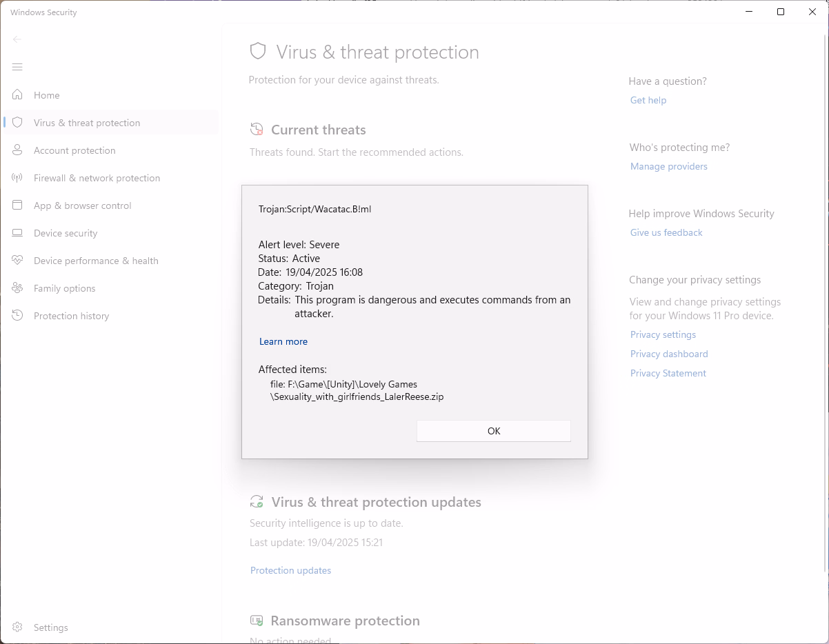The width and height of the screenshot is (829, 644).
Task: Click the protection updates sync icon
Action: click(x=257, y=502)
